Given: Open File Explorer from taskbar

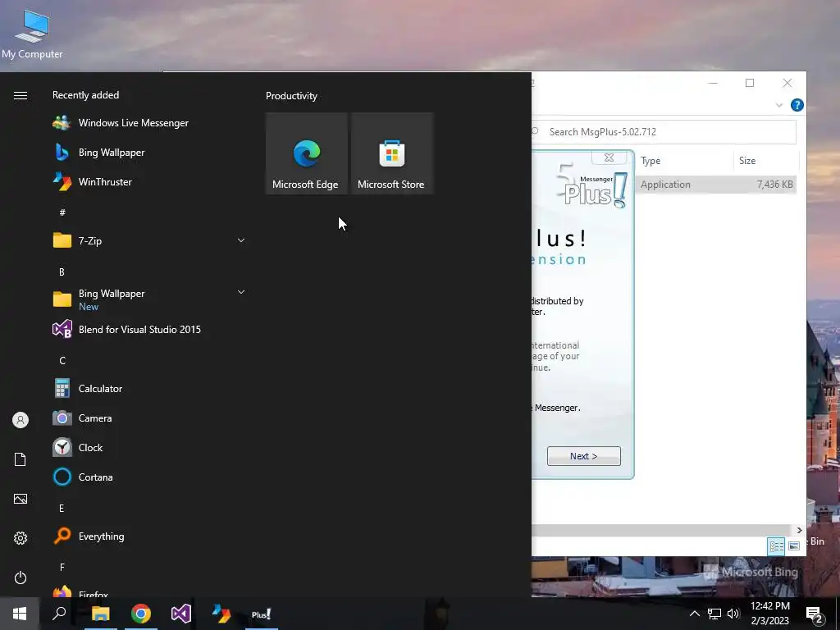Looking at the screenshot, I should (100, 614).
